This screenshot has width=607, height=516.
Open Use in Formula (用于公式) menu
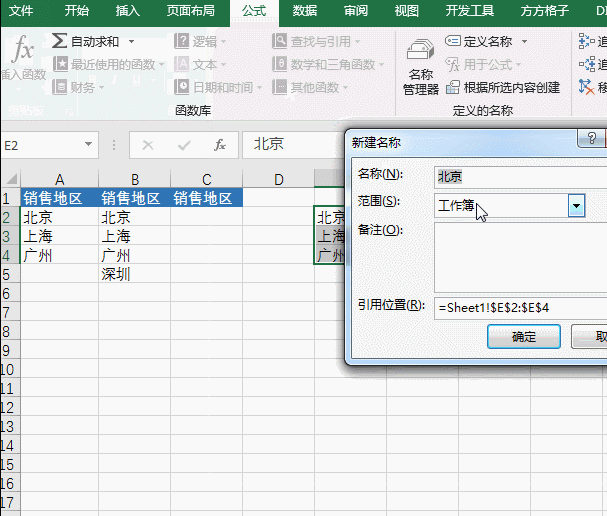pos(483,64)
